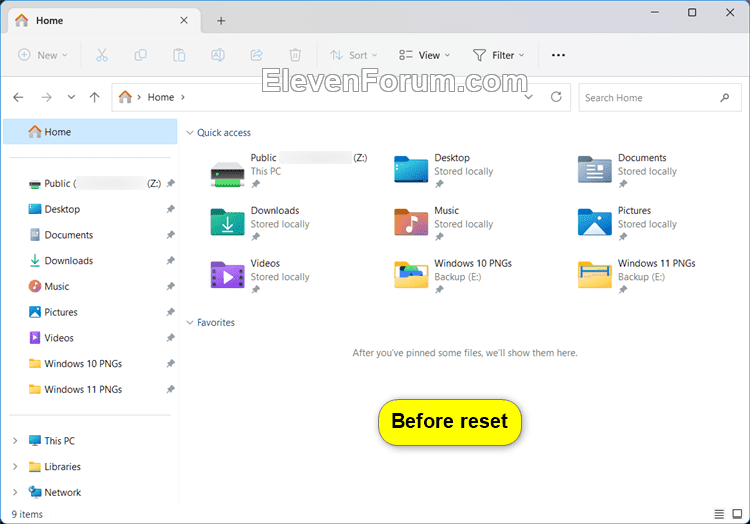Open the Sort dropdown
The width and height of the screenshot is (750, 524).
click(353, 55)
